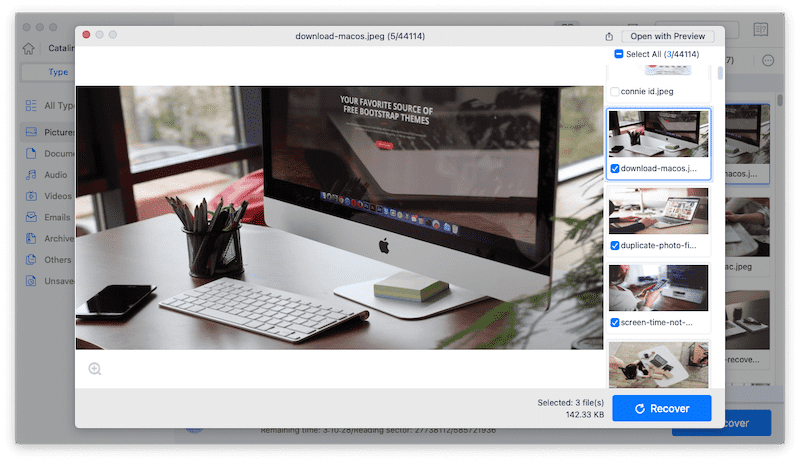Click the blue Recover button in preview

click(x=662, y=408)
